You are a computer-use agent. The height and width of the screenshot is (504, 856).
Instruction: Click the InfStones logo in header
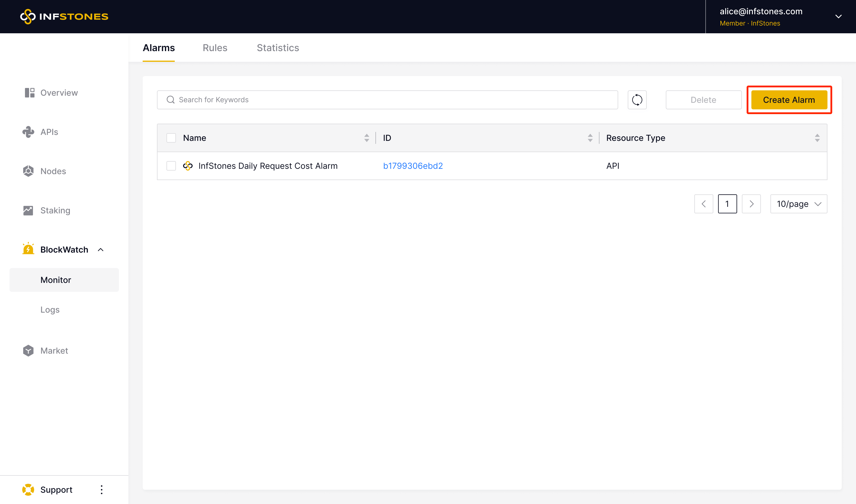(64, 17)
